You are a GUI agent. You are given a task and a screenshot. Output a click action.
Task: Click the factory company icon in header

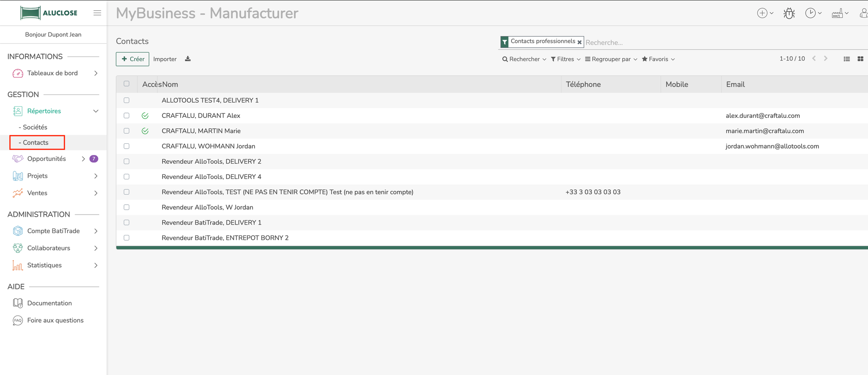tap(837, 13)
